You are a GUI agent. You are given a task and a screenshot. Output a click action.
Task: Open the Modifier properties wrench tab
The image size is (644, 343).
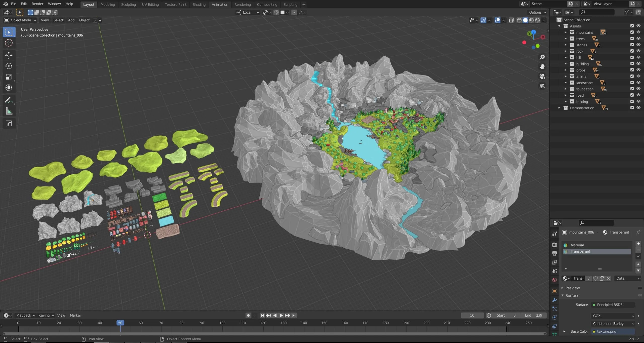point(554,300)
